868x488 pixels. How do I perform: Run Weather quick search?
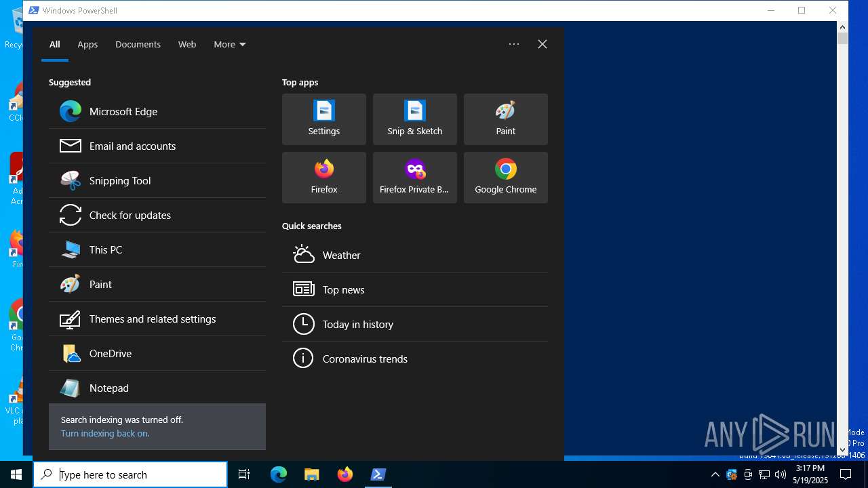[415, 255]
